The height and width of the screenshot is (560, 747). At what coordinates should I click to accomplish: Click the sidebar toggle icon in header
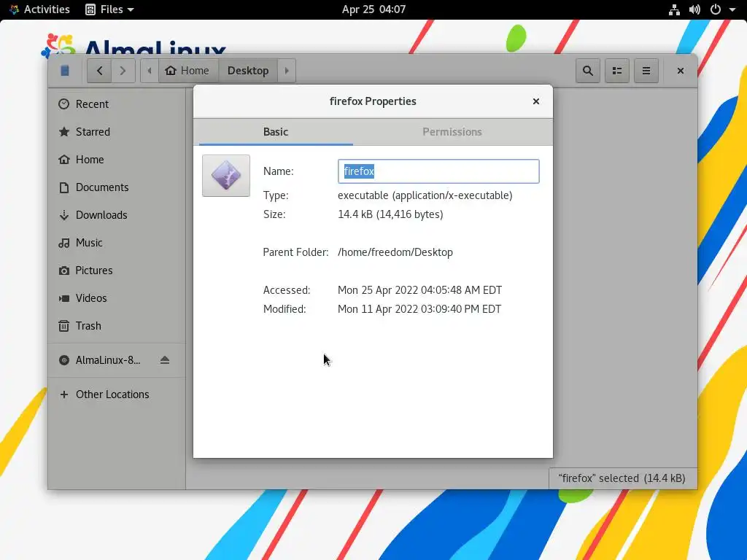(65, 71)
